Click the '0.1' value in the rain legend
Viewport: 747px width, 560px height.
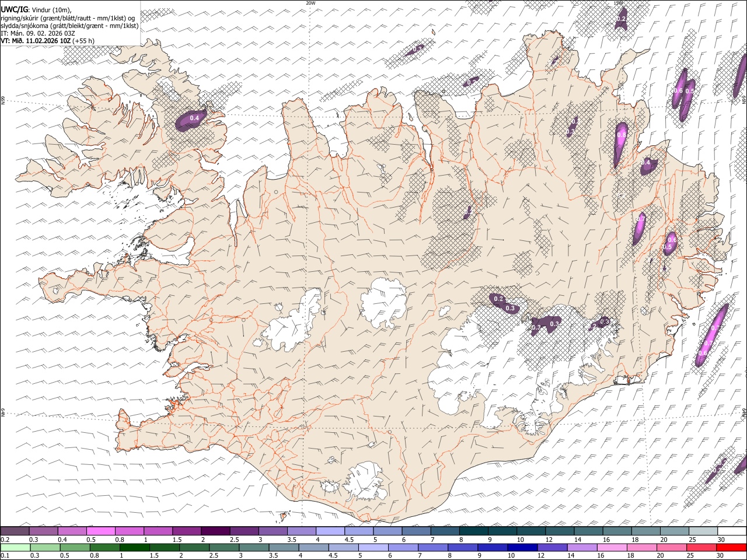tap(5, 555)
